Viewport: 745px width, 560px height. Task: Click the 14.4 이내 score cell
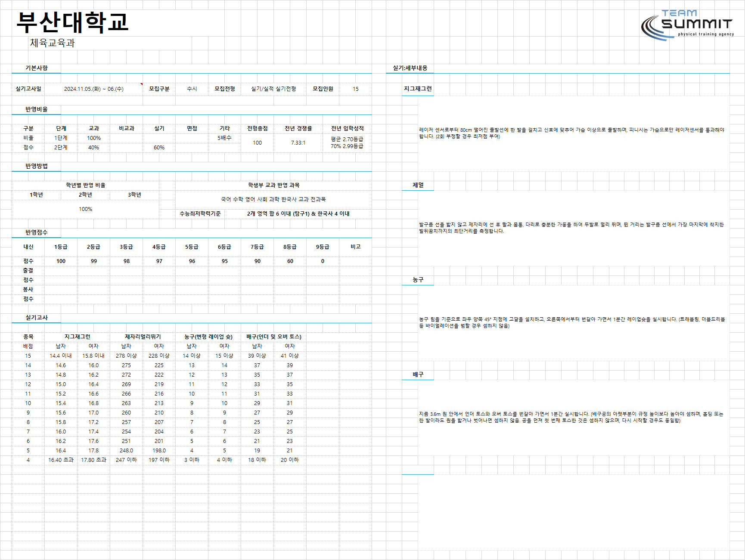pos(61,356)
